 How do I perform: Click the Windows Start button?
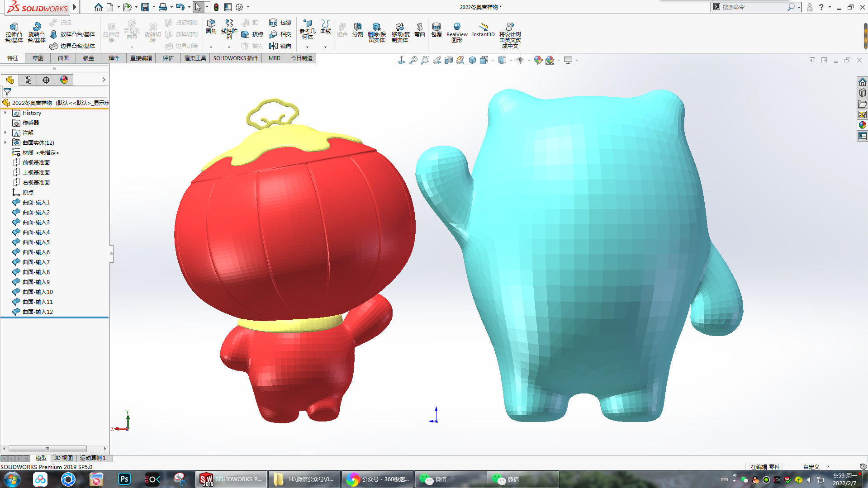pos(12,479)
